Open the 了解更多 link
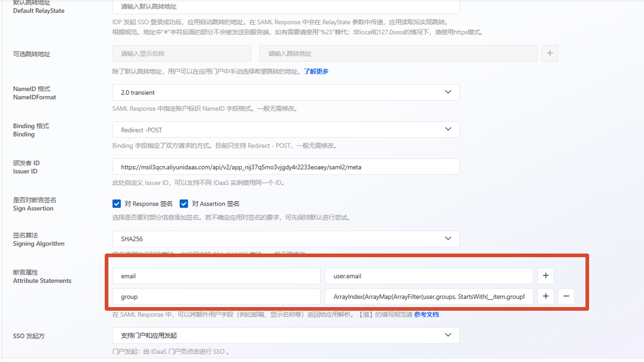The height and width of the screenshot is (362, 644). click(x=316, y=71)
